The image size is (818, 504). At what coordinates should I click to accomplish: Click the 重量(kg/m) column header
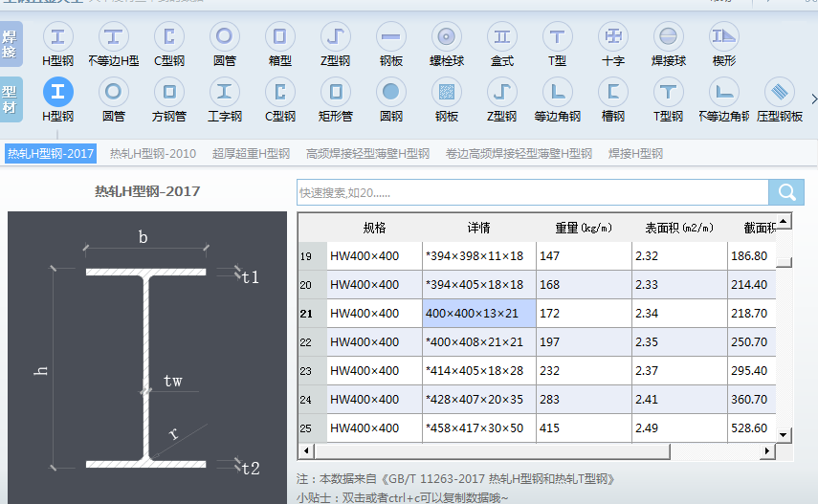pos(584,228)
